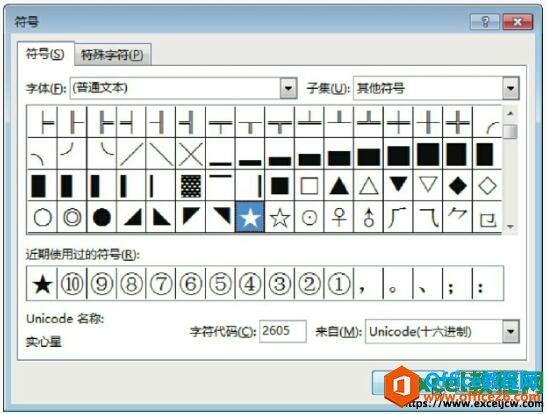This screenshot has height=414, width=547.
Task: Select the backward diagonal line symbol
Action: click(x=161, y=154)
